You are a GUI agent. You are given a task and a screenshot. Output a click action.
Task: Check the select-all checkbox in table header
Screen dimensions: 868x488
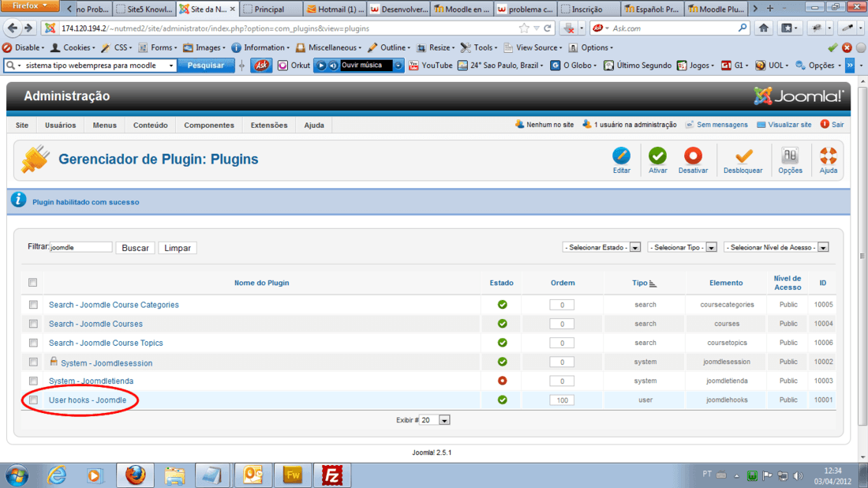pyautogui.click(x=32, y=283)
